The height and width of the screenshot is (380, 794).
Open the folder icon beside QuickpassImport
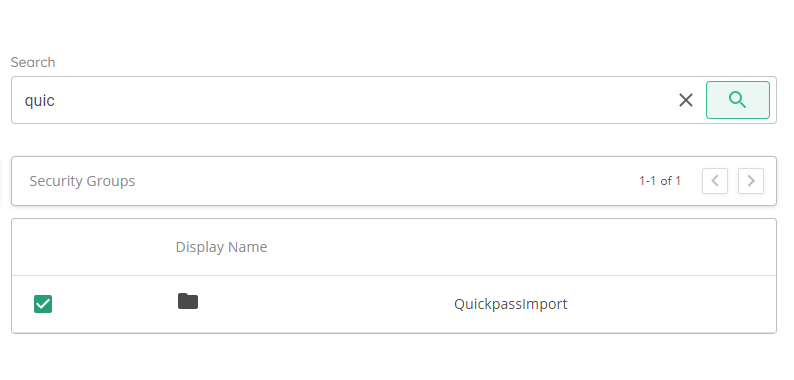coord(188,301)
